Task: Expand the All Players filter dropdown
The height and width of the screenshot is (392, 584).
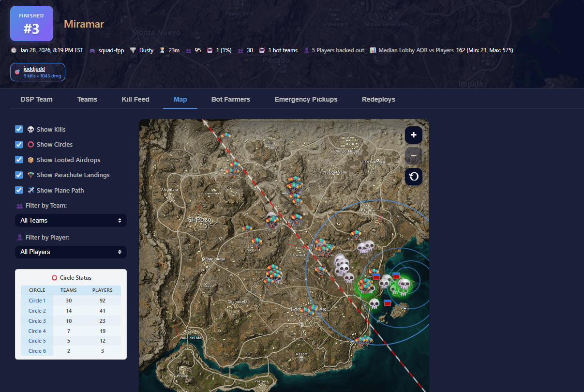Action: click(71, 252)
